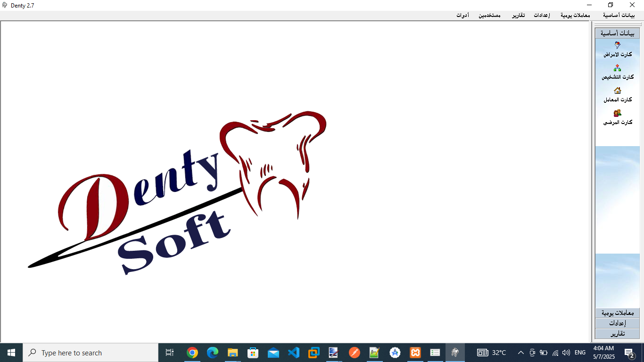The height and width of the screenshot is (362, 644).
Task: Expand the معاملات يومية sidebar section
Action: point(617,313)
